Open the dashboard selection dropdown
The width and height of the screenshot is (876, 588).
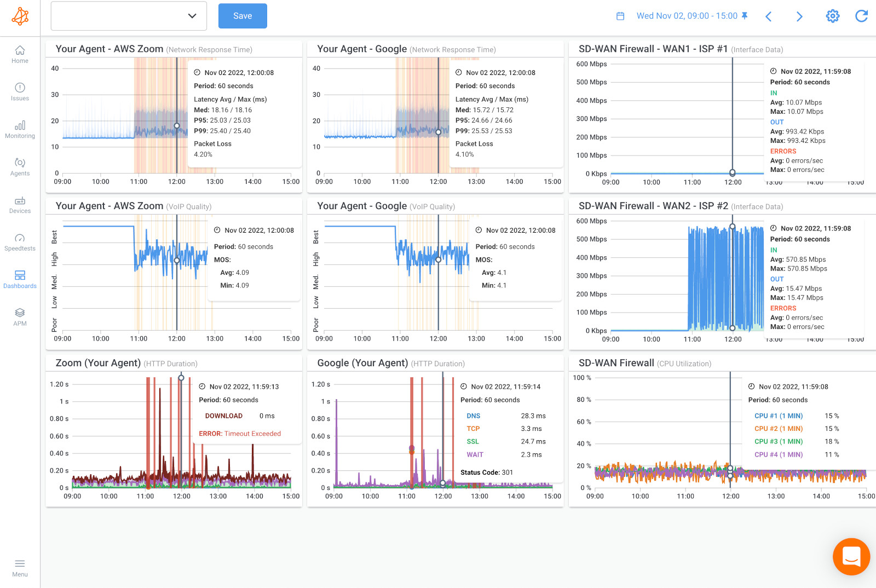click(128, 16)
